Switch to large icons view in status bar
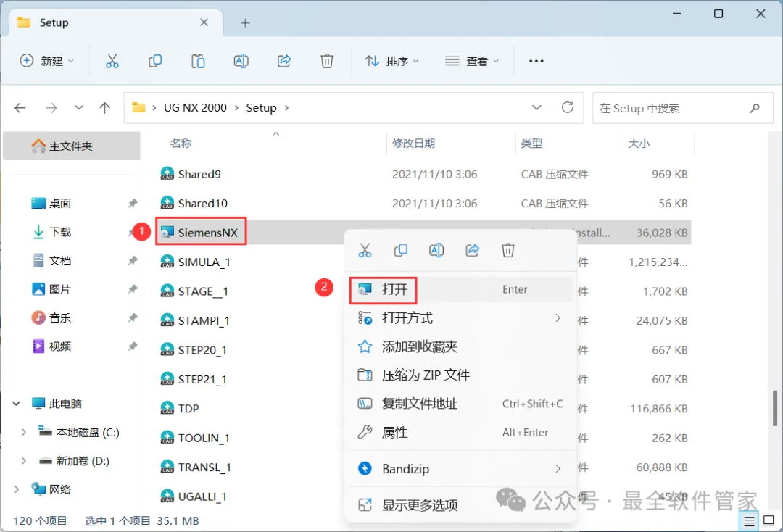 coord(769,521)
